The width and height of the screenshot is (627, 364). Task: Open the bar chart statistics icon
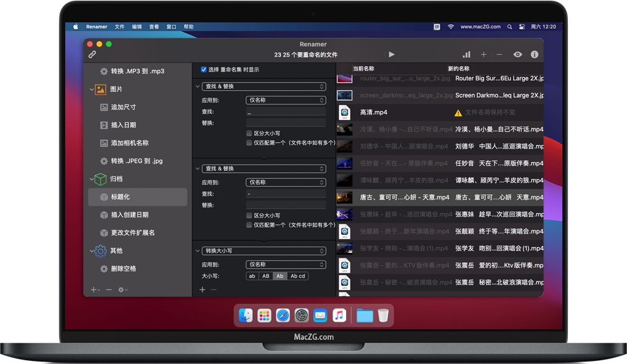click(x=466, y=55)
